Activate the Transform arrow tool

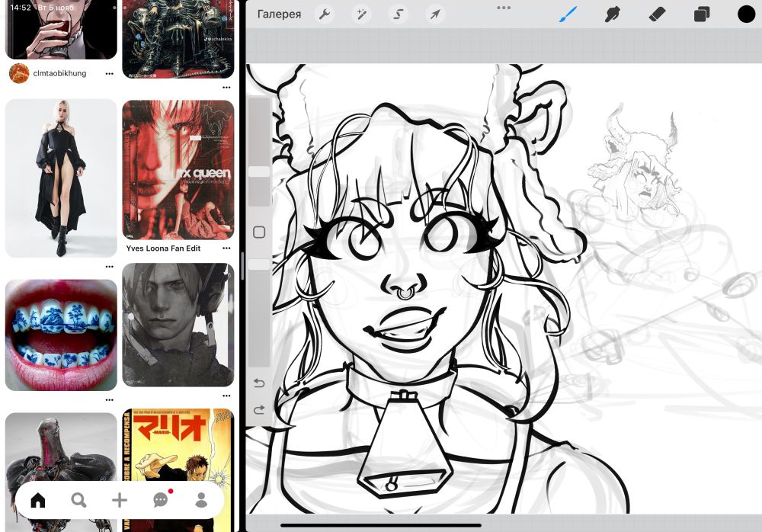tap(435, 14)
